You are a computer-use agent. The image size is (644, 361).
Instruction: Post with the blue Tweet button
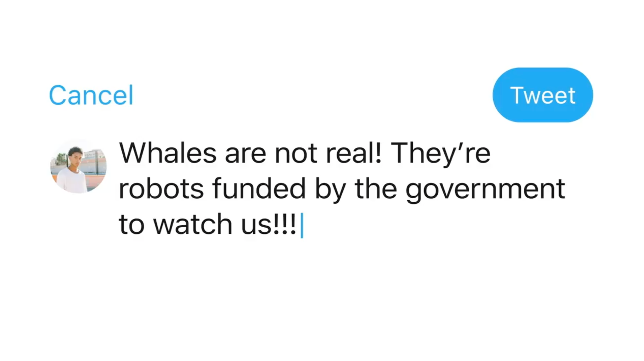(543, 95)
